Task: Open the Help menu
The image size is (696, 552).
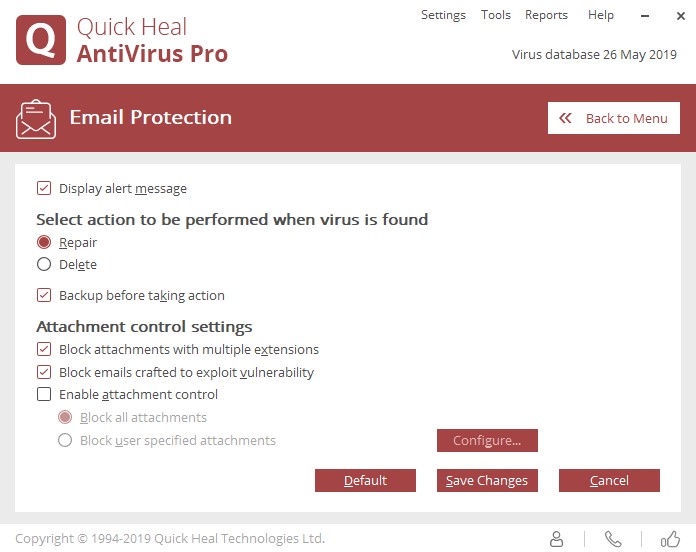Action: (601, 15)
